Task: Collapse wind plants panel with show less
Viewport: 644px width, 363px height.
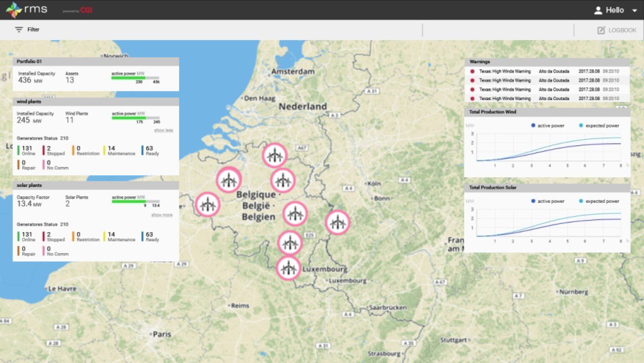Action: coord(163,130)
